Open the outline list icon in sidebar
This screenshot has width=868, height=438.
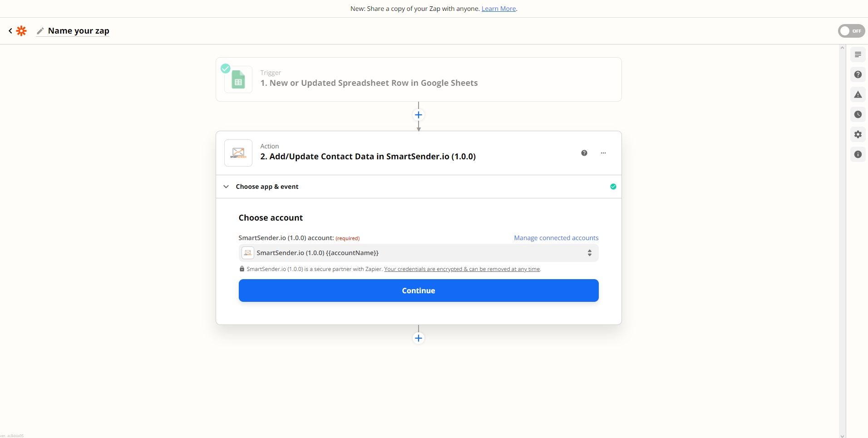pyautogui.click(x=858, y=54)
